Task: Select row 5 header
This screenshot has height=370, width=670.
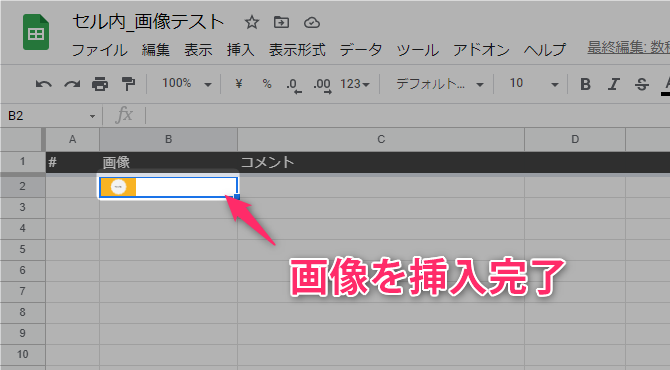Action: [x=22, y=249]
